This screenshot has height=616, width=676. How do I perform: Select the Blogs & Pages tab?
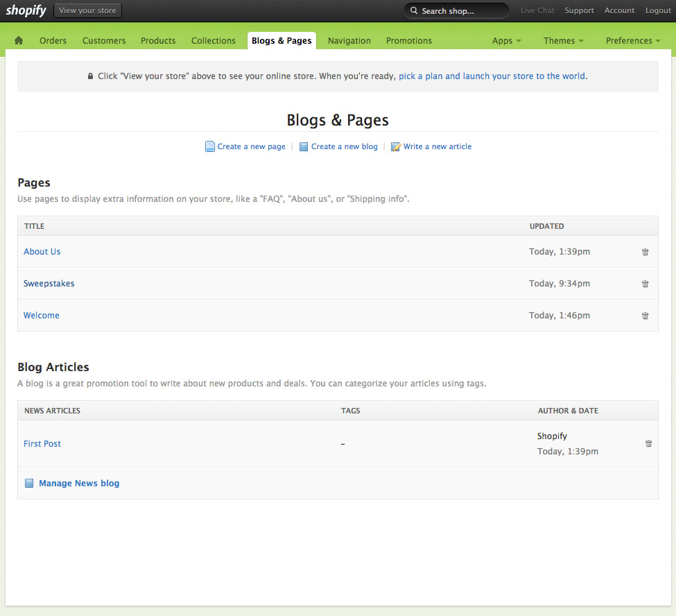281,40
